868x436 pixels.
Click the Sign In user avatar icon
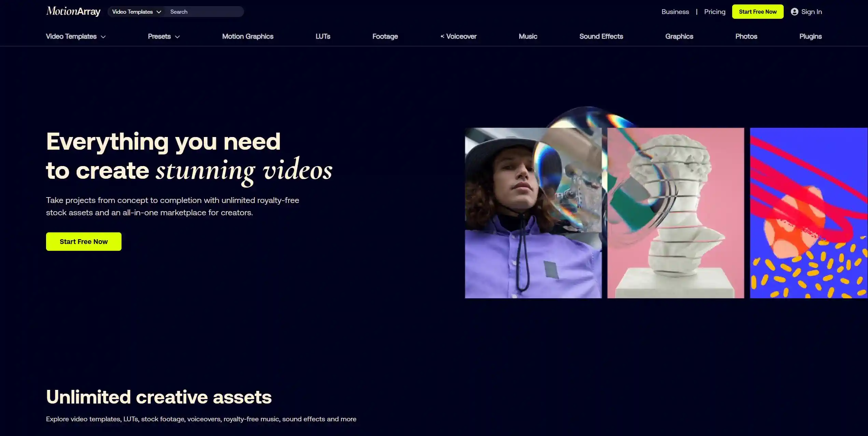point(794,12)
